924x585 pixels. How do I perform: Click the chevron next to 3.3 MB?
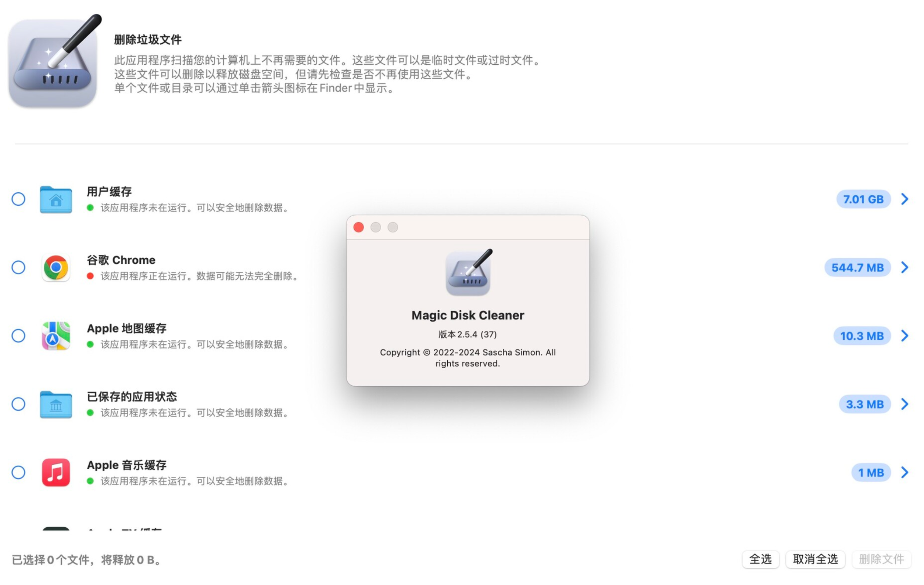[905, 404]
